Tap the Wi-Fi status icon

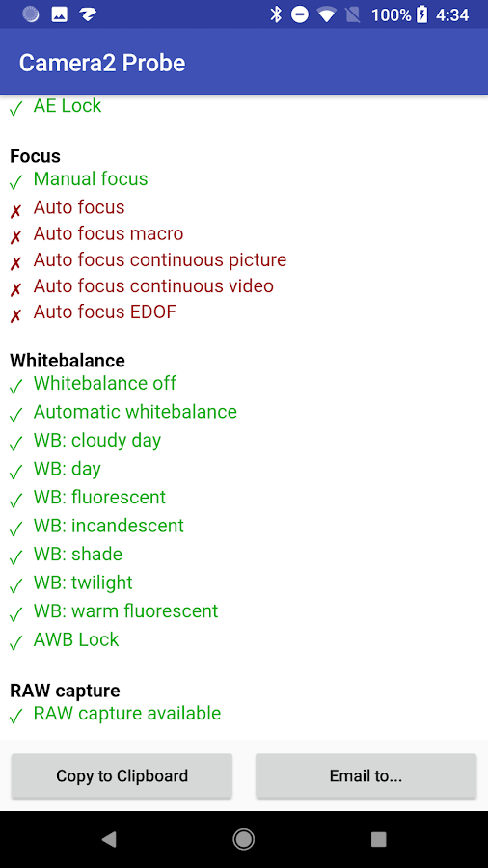tap(327, 14)
